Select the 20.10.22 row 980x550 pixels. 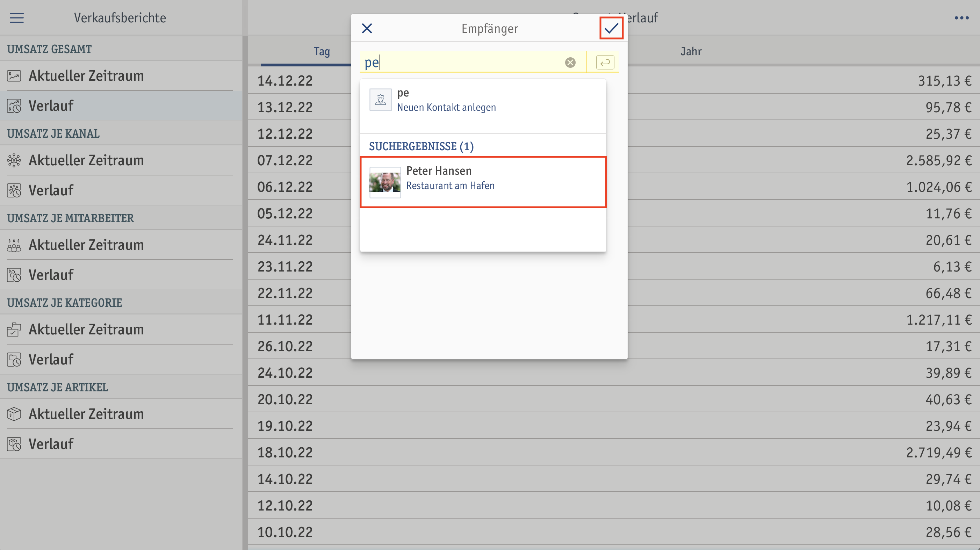click(x=614, y=399)
